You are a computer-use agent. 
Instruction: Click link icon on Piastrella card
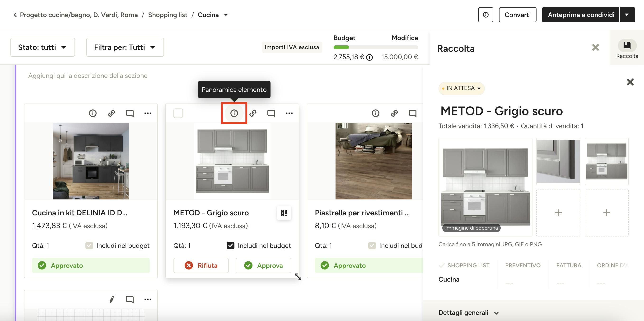(394, 113)
